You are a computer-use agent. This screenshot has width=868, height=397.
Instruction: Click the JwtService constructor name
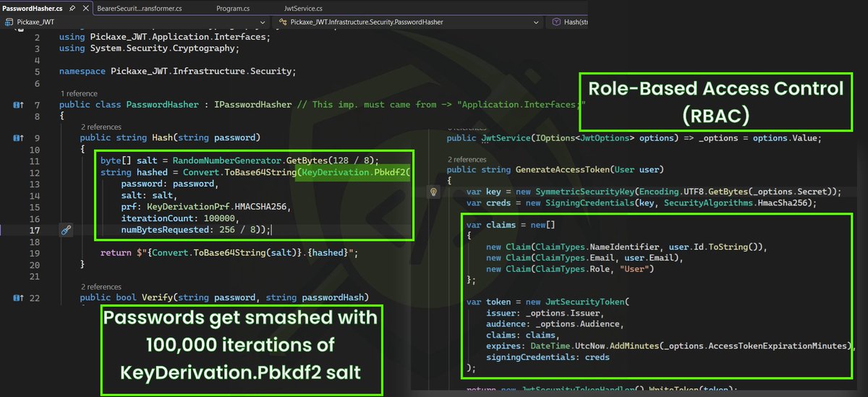[506, 137]
